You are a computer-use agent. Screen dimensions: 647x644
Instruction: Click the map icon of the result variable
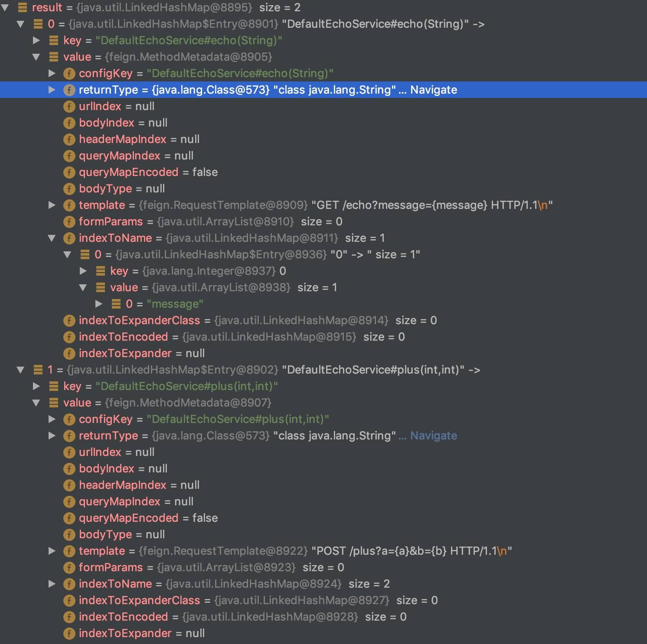click(x=23, y=7)
